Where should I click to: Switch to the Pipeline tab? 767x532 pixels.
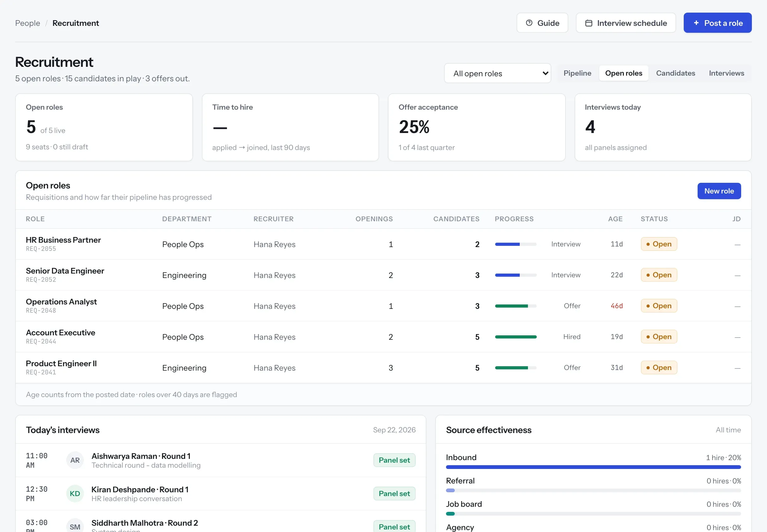coord(577,73)
